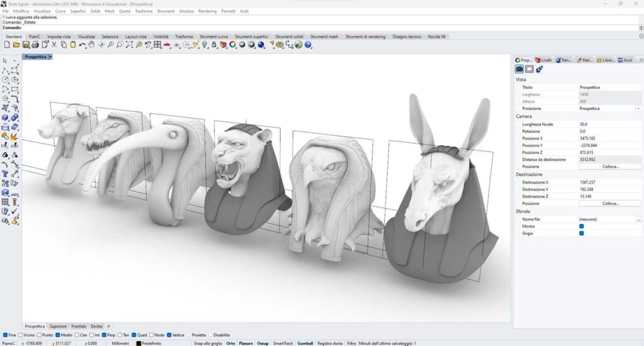
Task: Open the Rendering menu
Action: 208,11
